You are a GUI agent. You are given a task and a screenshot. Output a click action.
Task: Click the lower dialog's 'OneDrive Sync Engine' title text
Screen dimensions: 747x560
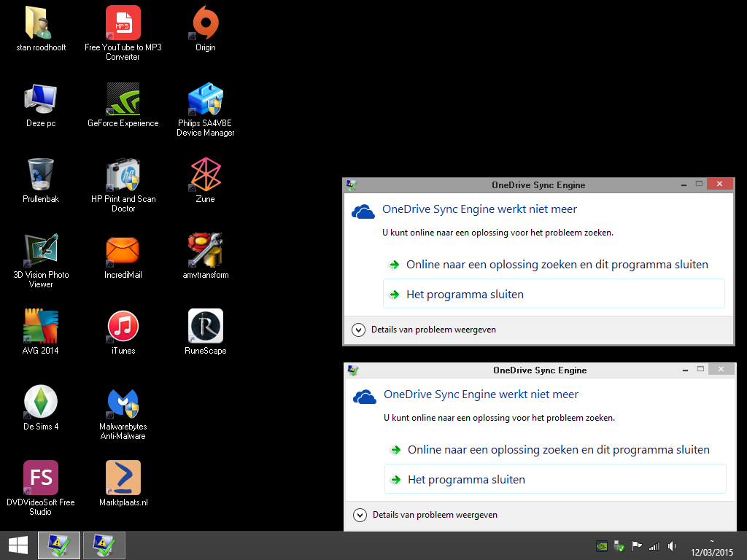tap(540, 370)
